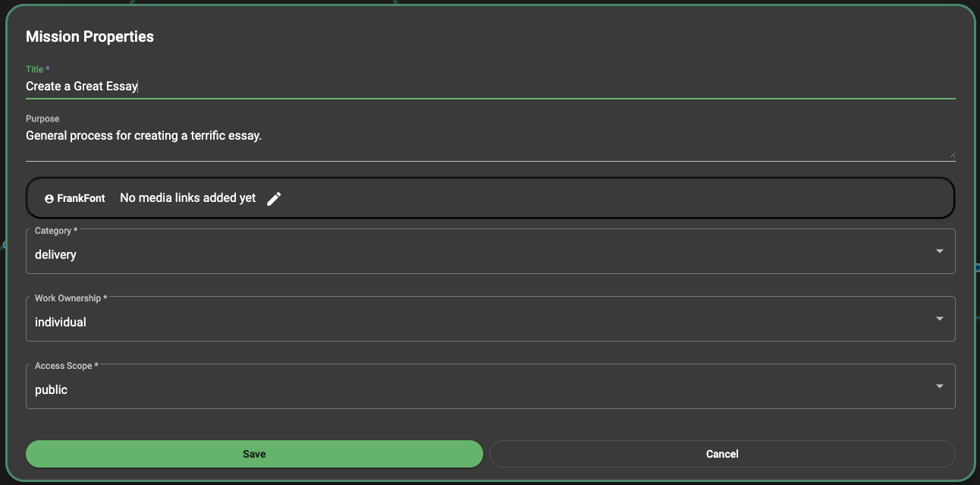Image resolution: width=980 pixels, height=485 pixels.
Task: Click the Category dropdown arrow icon
Action: point(940,250)
